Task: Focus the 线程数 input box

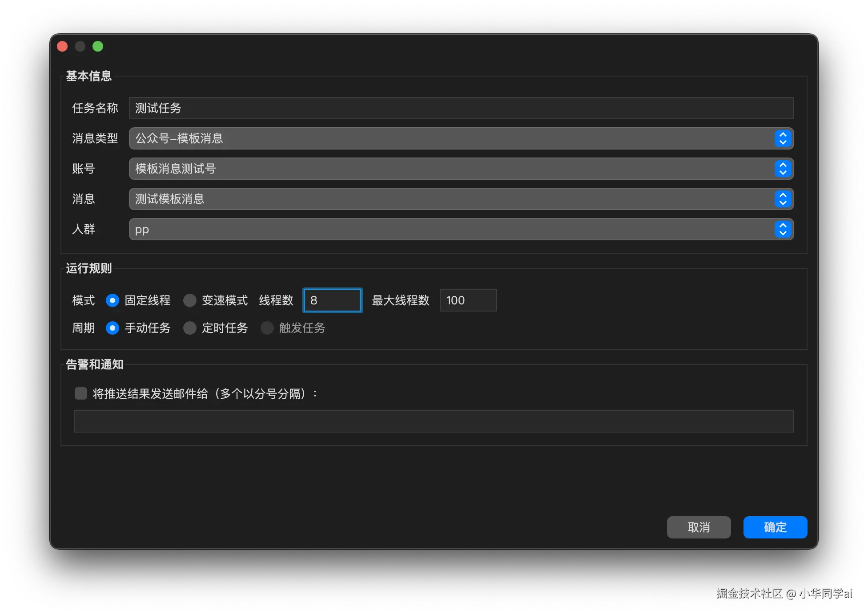Action: (x=332, y=300)
